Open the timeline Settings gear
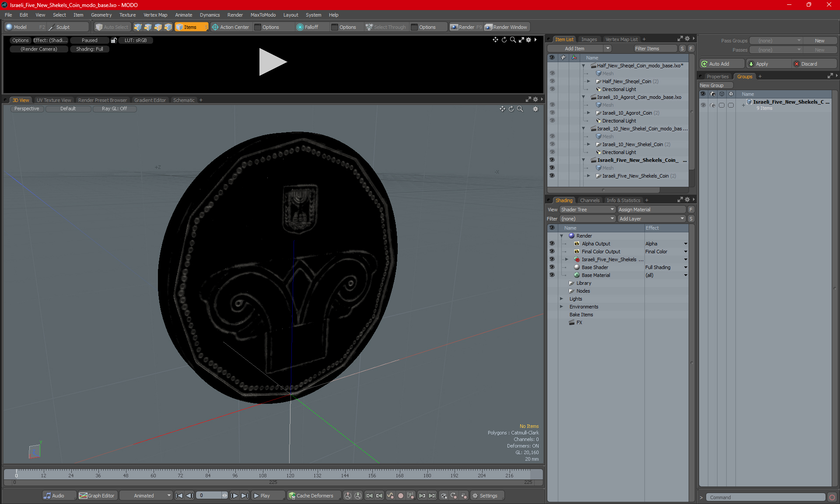The image size is (840, 504). tap(475, 496)
